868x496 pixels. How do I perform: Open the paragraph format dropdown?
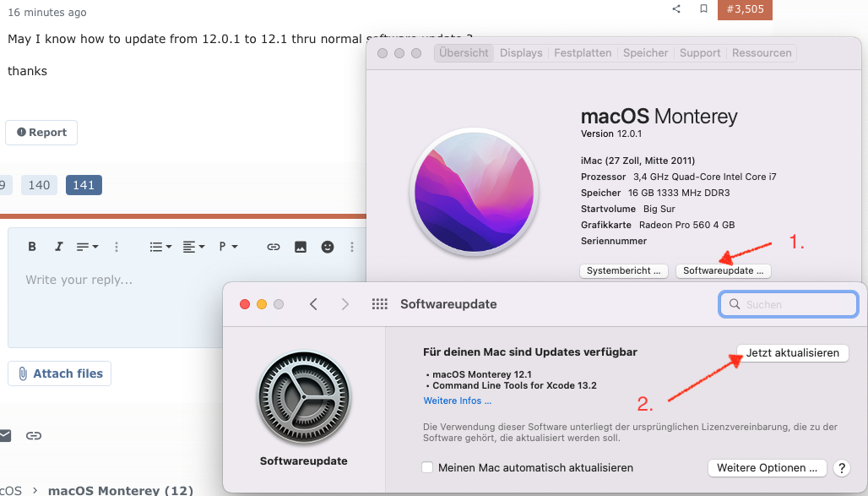pos(228,247)
